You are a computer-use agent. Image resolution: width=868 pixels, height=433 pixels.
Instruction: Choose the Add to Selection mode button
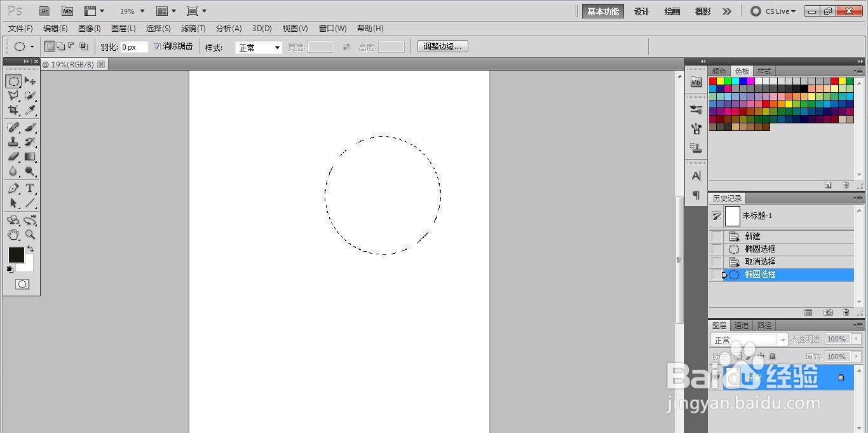tap(61, 46)
